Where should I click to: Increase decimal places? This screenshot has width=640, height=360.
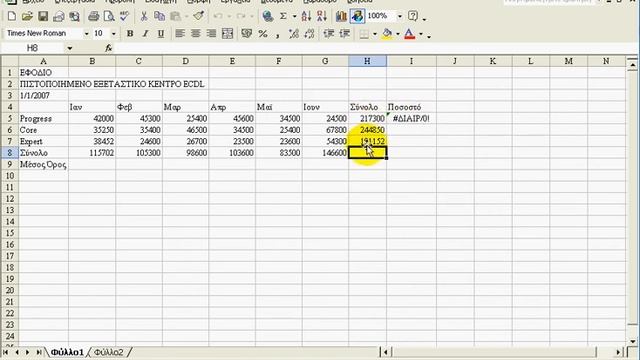coord(293,33)
